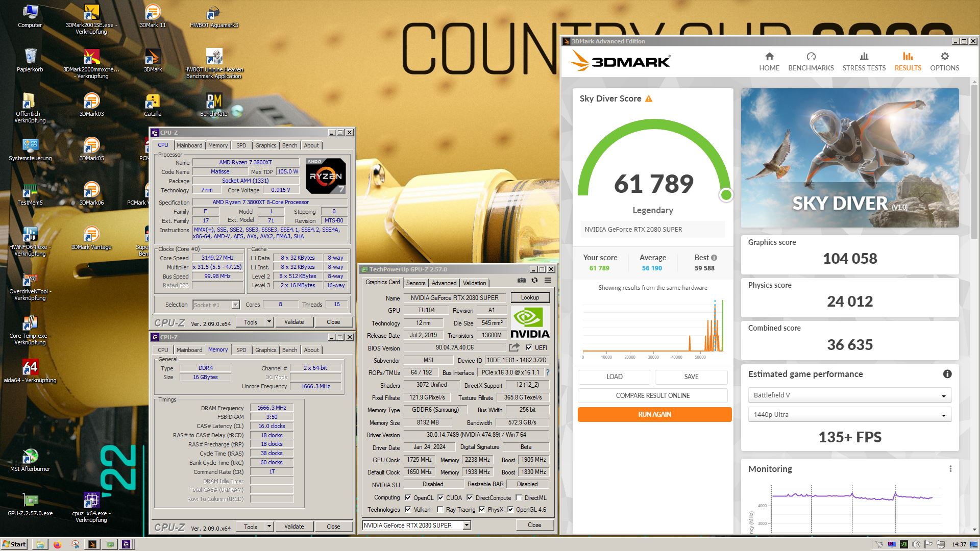This screenshot has height=551, width=980.
Task: Click the LOAD result button
Action: 615,377
